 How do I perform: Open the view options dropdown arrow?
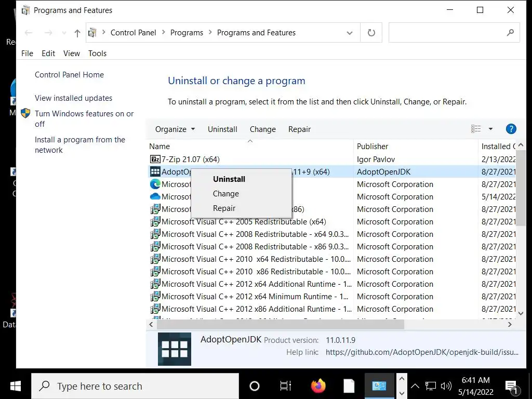click(490, 129)
